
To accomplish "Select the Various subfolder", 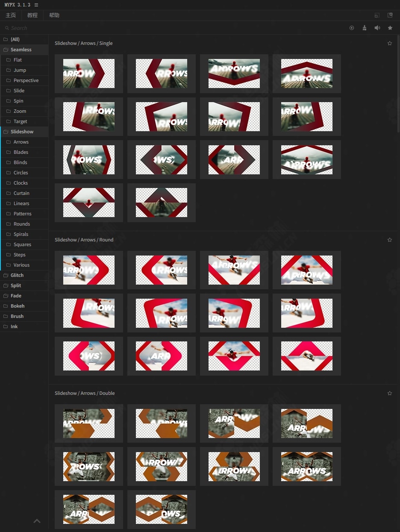I will 24,265.
